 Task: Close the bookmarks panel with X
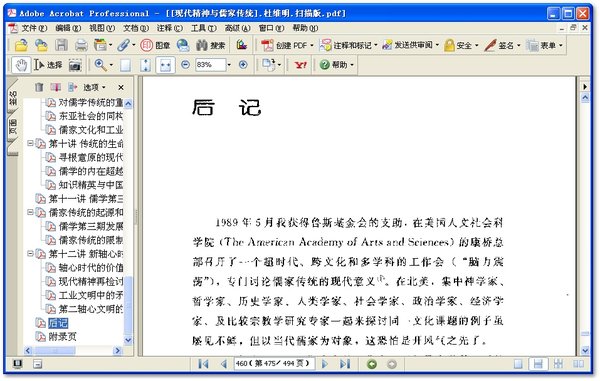[x=121, y=88]
